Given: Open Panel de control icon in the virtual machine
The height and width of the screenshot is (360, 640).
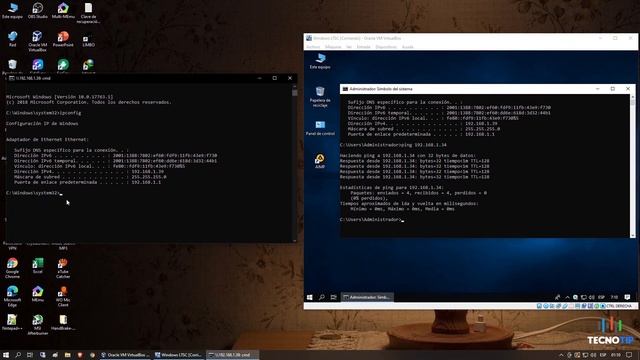Looking at the screenshot, I should click(x=320, y=128).
